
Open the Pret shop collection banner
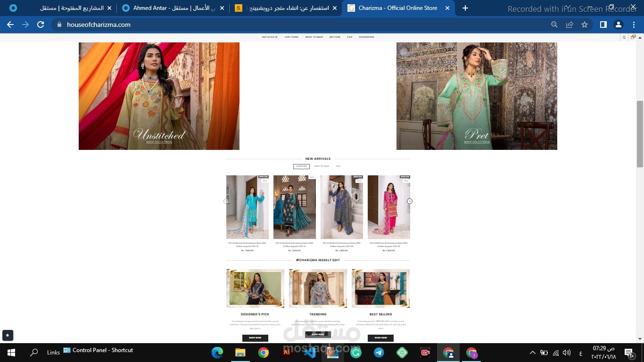pyautogui.click(x=477, y=96)
